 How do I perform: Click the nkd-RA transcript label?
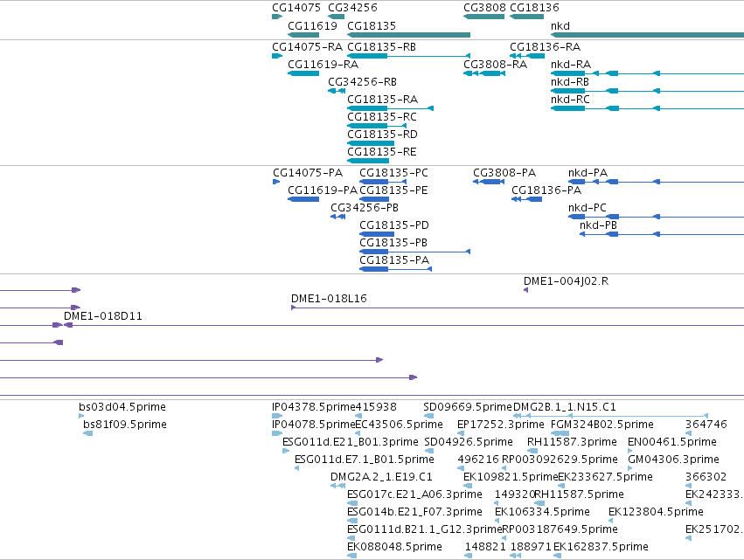tap(571, 65)
